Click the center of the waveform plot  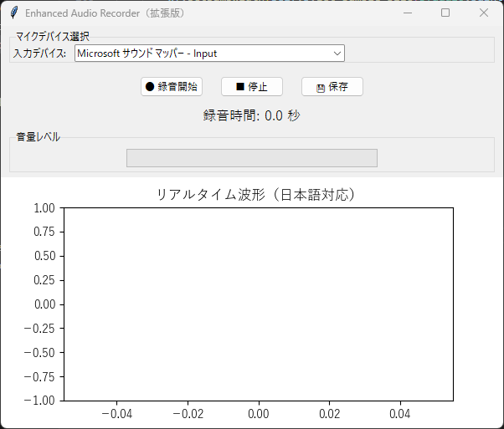tap(258, 304)
